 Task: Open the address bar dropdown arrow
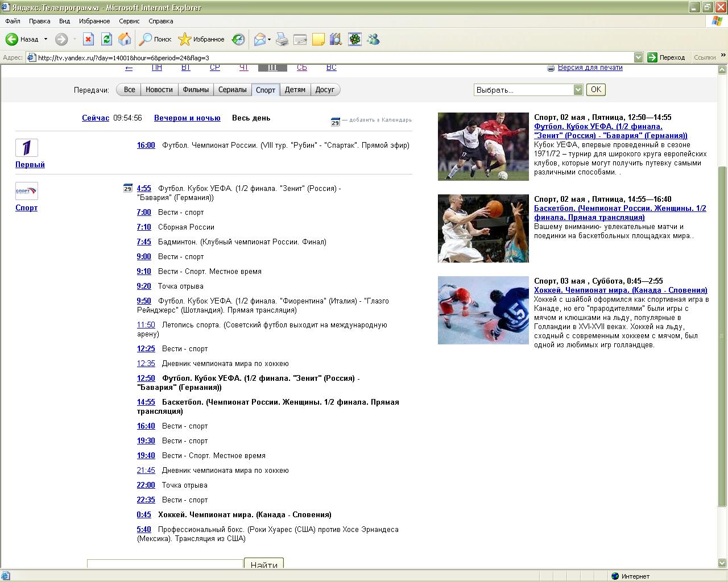coord(638,57)
